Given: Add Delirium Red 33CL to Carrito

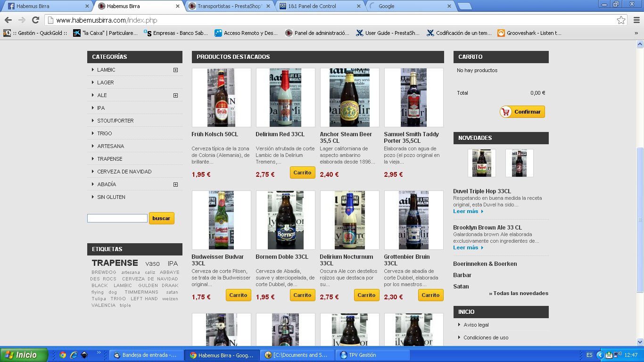Looking at the screenshot, I should [x=302, y=173].
